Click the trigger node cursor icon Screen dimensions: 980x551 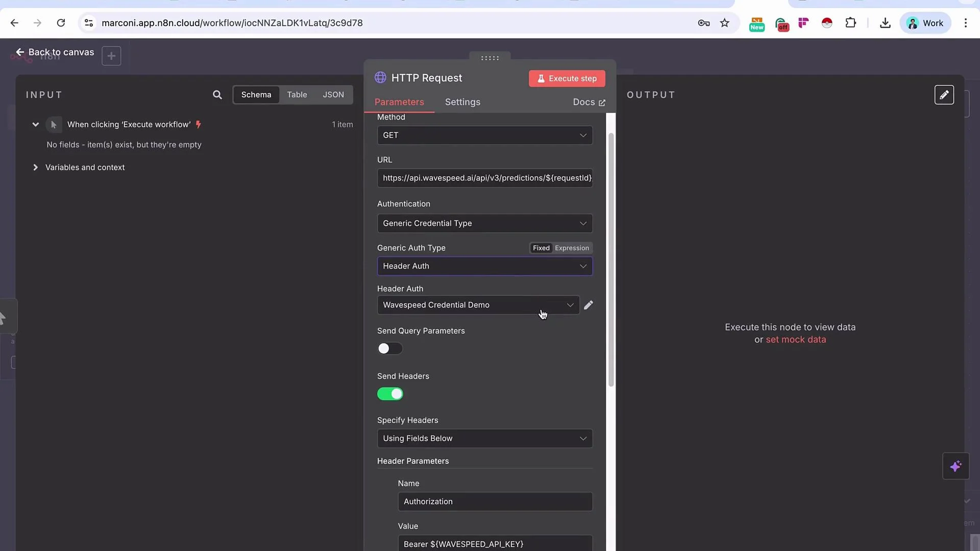tap(54, 124)
